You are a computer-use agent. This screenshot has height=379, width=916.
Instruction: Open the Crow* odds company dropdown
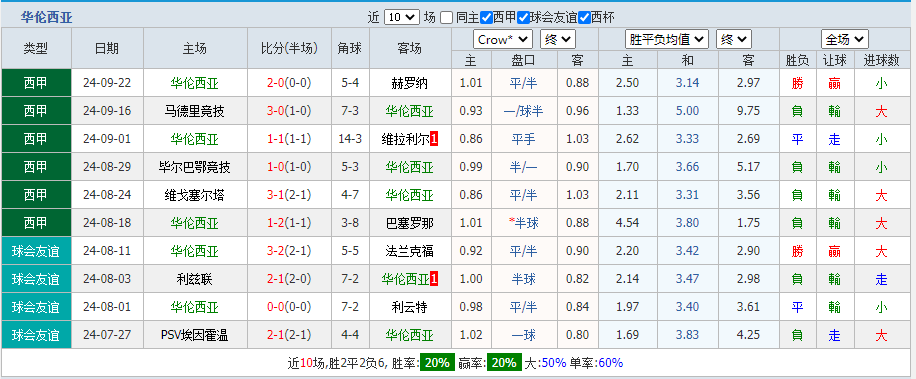(x=502, y=40)
